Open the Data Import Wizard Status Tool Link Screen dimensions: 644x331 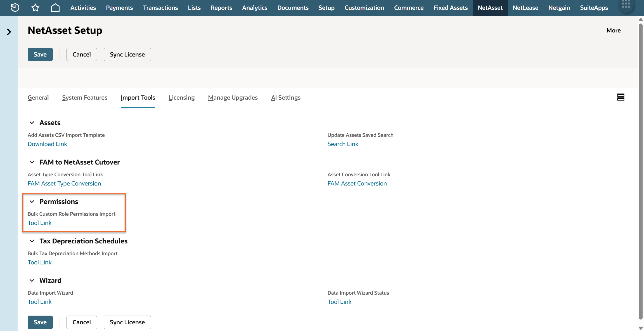coord(339,302)
